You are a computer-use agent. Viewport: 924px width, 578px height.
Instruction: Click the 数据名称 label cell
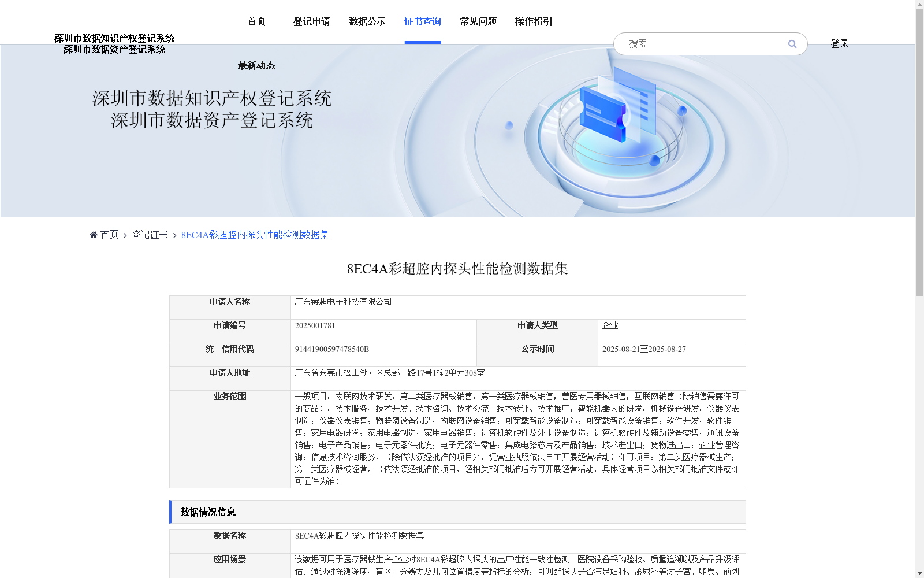(x=230, y=542)
